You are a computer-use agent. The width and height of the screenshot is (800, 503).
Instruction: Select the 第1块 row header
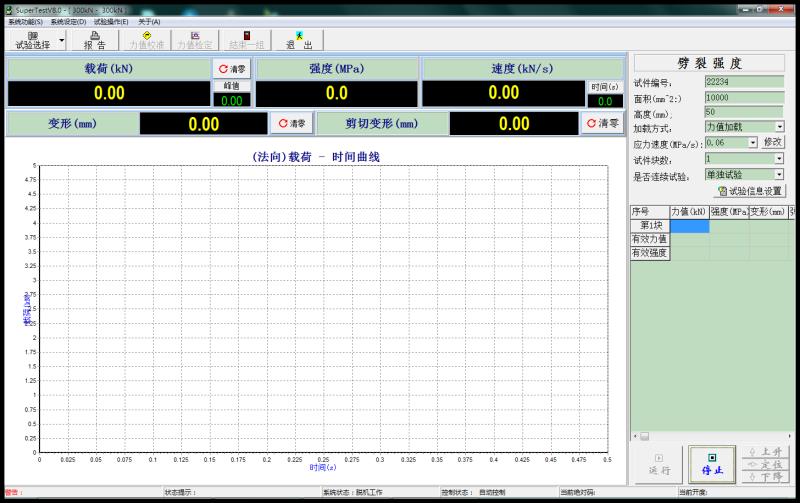[650, 225]
